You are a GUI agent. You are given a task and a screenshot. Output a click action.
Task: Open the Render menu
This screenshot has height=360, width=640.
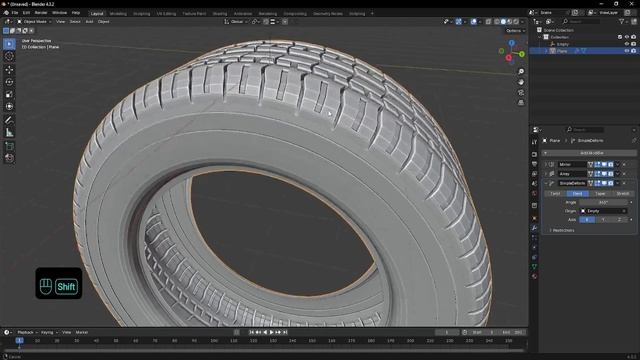point(41,13)
